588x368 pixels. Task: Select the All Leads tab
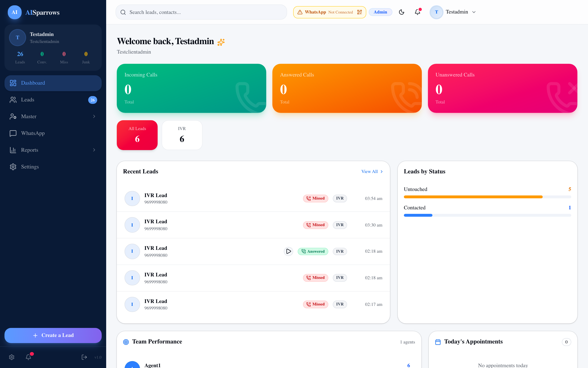(137, 135)
